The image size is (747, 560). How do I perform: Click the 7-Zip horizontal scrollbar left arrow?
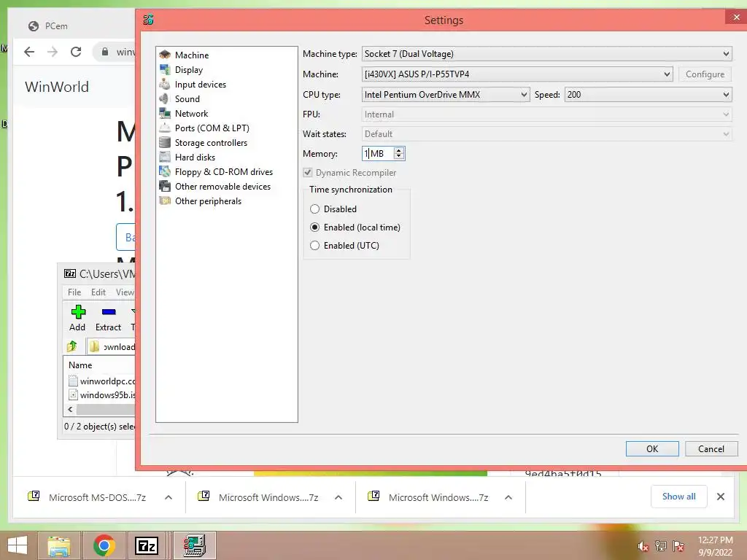point(70,410)
